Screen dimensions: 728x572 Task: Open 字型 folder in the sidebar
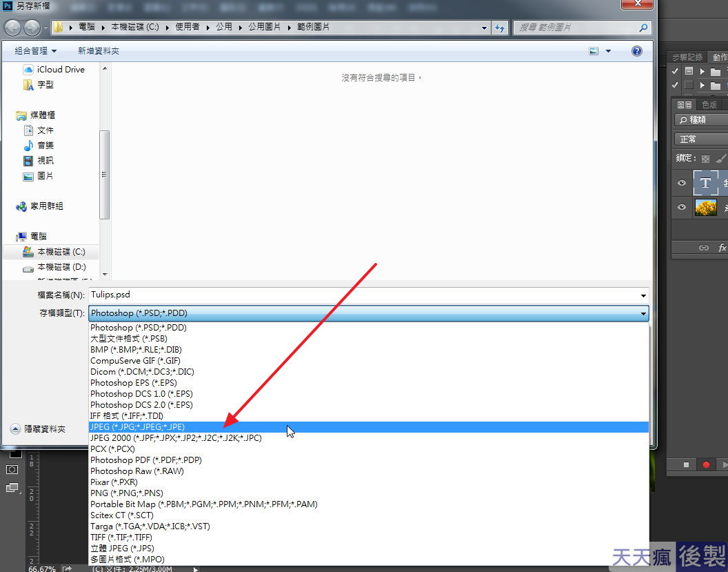(x=38, y=85)
